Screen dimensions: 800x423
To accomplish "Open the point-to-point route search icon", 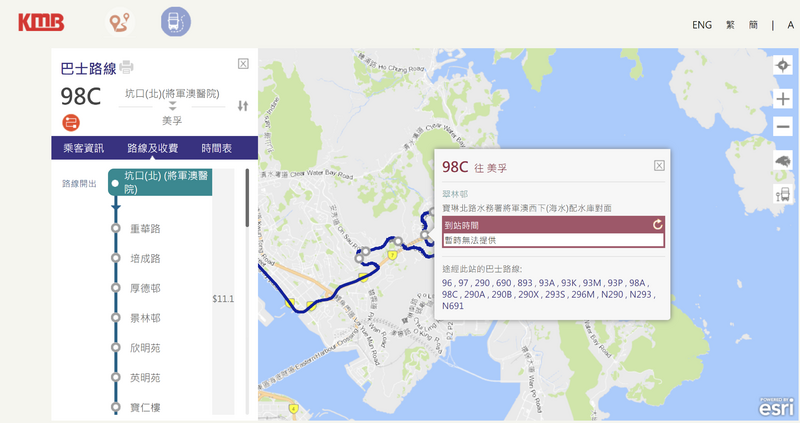I will point(120,22).
